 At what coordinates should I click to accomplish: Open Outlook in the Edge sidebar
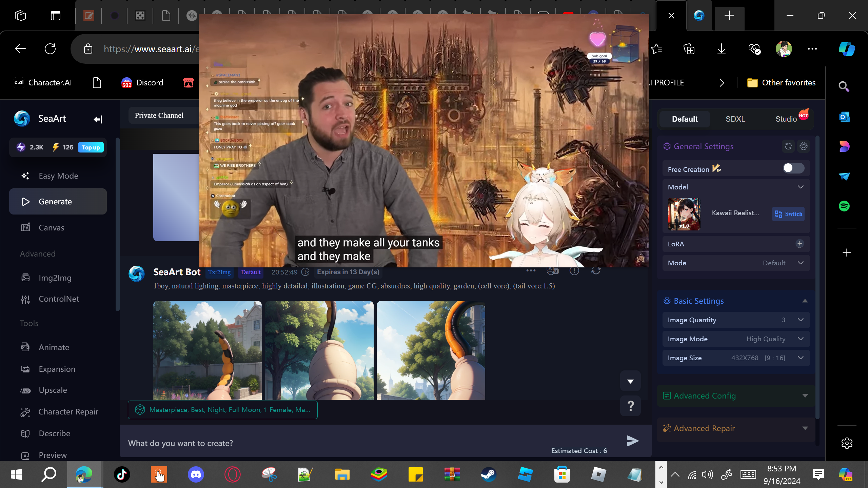pos(844,117)
